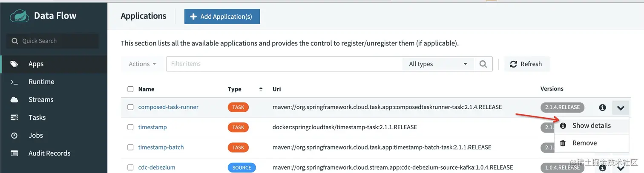Click info icon for composed-task-runner row

[x=602, y=108]
